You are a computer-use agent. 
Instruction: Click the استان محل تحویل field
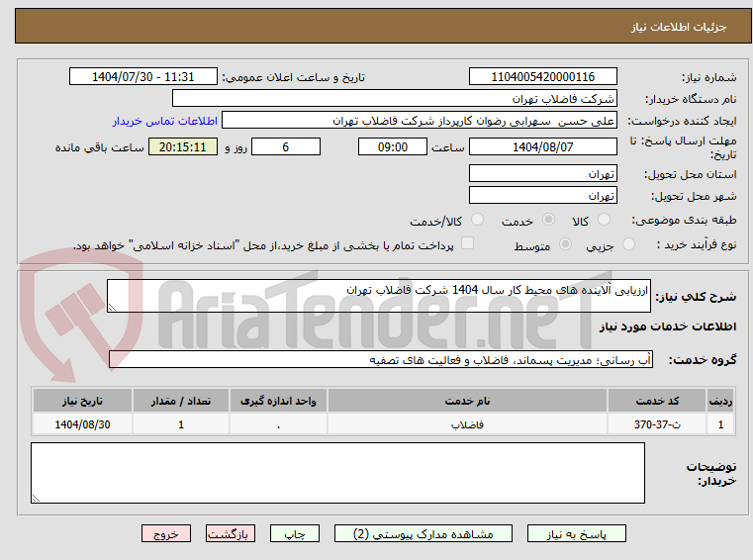pos(542,173)
